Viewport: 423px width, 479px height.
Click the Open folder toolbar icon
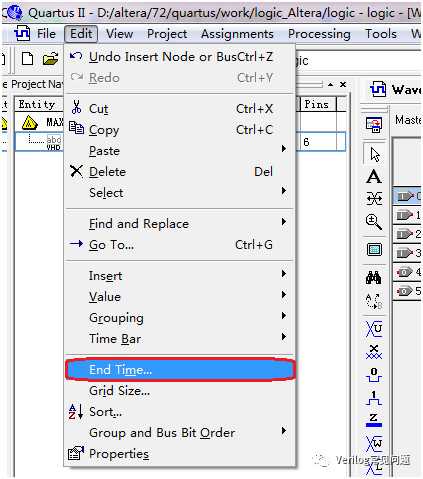50,59
